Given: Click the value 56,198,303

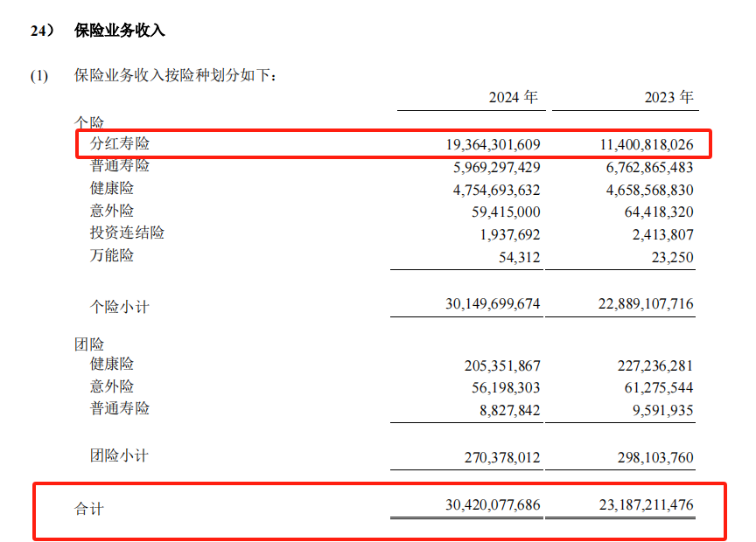Looking at the screenshot, I should (x=506, y=388).
